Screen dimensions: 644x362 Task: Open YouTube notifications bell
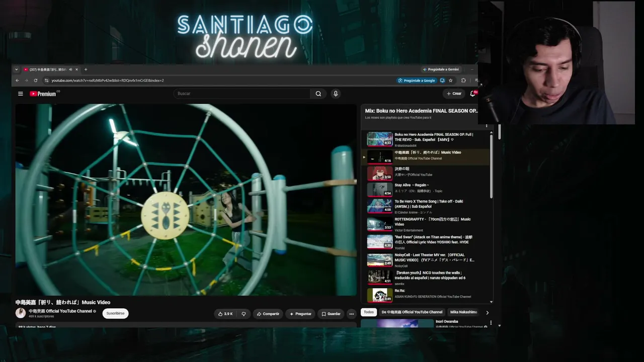473,94
